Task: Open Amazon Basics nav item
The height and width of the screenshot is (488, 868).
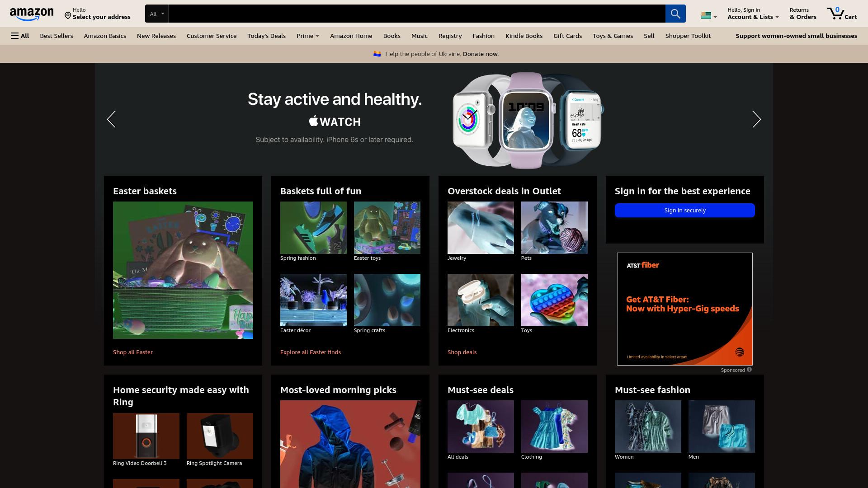Action: click(x=105, y=36)
